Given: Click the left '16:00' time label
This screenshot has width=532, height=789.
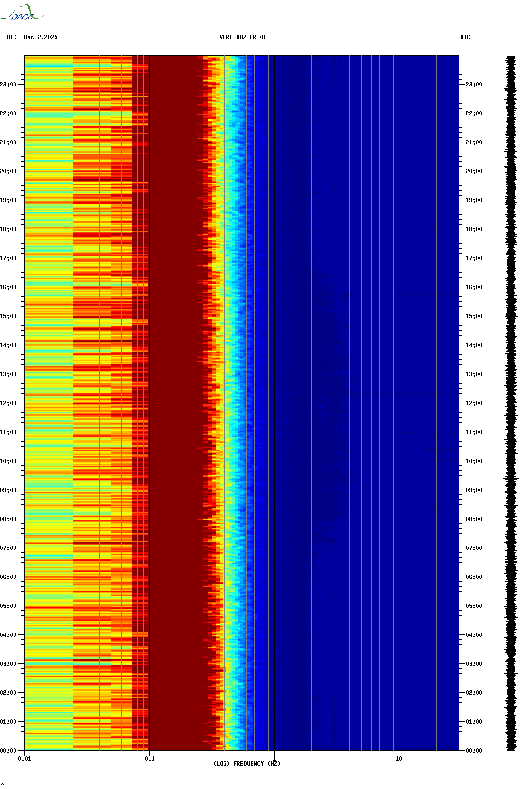Looking at the screenshot, I should (x=8, y=287).
